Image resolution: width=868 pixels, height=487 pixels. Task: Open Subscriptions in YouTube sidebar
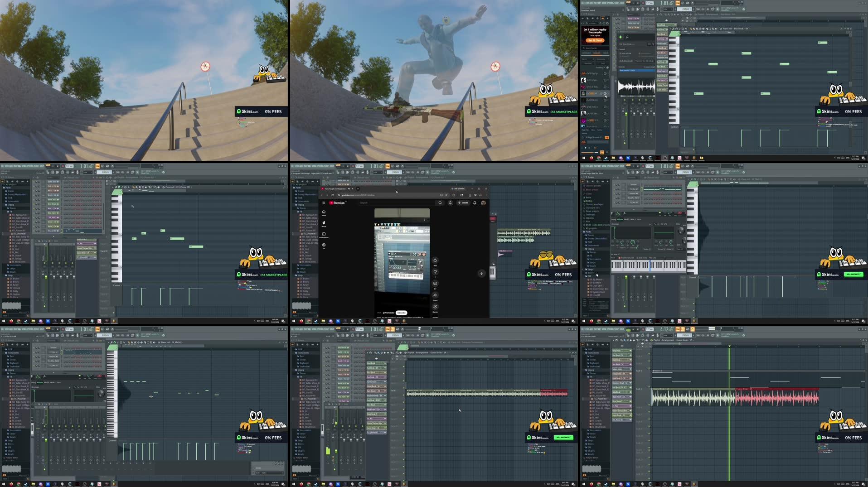[x=324, y=235]
